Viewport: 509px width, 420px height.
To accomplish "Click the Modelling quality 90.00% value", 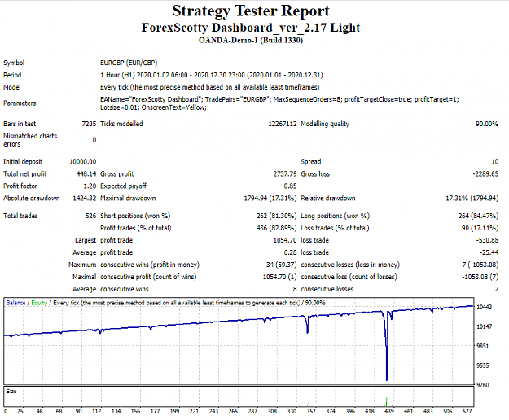I will [x=487, y=124].
